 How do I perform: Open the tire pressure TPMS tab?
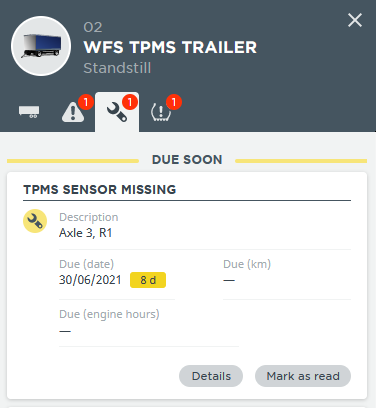(x=161, y=112)
